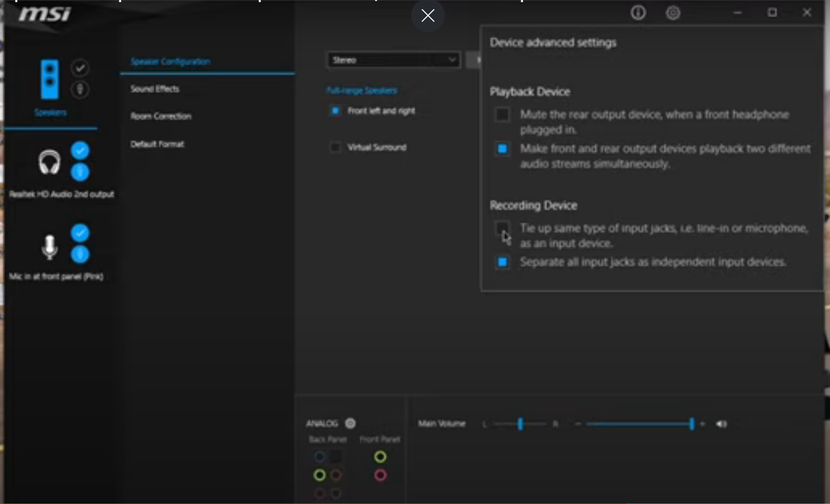Go to Room Correction settings

click(161, 116)
